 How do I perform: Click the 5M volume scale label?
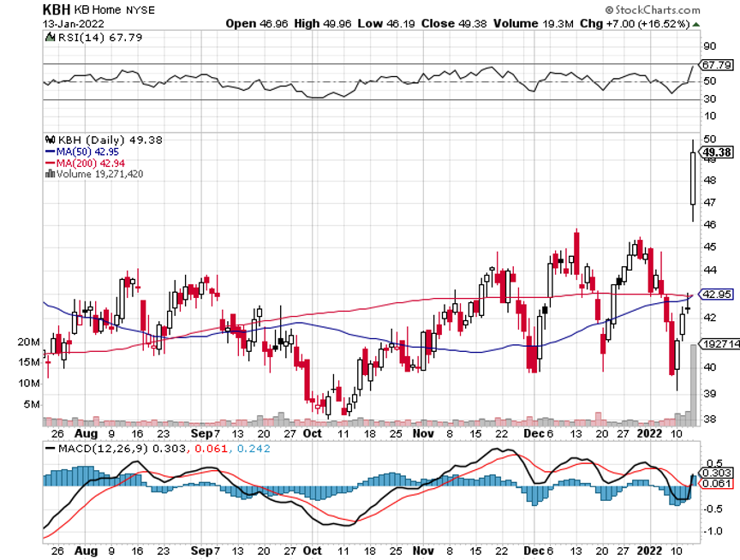32,405
